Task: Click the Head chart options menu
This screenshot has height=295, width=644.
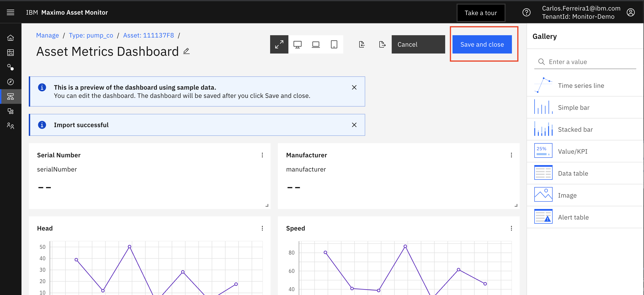Action: coord(262,228)
